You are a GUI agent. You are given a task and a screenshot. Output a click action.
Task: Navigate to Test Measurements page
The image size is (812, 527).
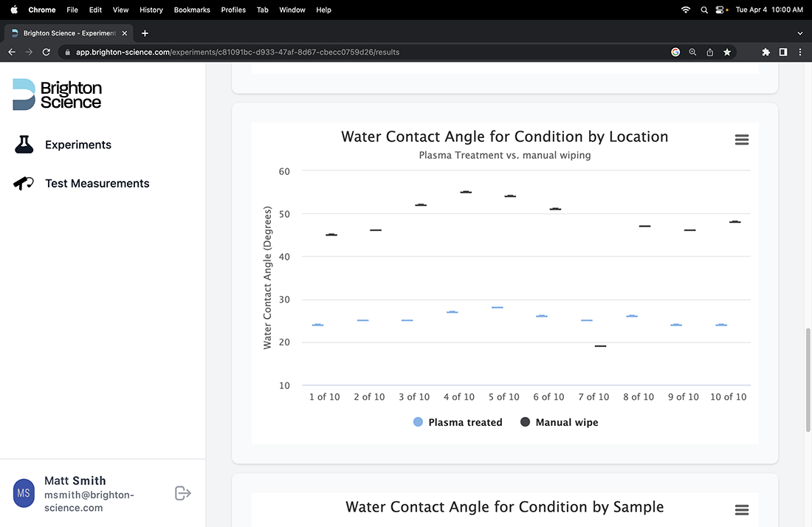97,183
